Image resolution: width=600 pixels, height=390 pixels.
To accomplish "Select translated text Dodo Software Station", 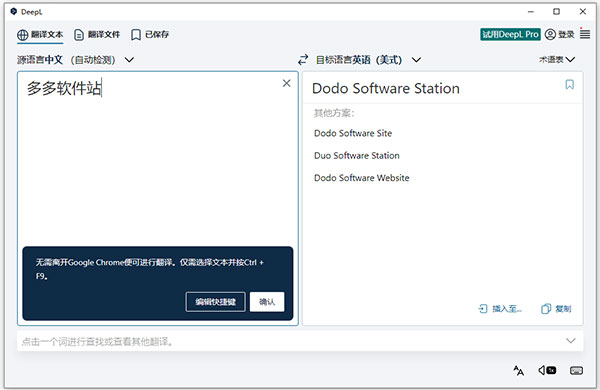I will point(386,88).
